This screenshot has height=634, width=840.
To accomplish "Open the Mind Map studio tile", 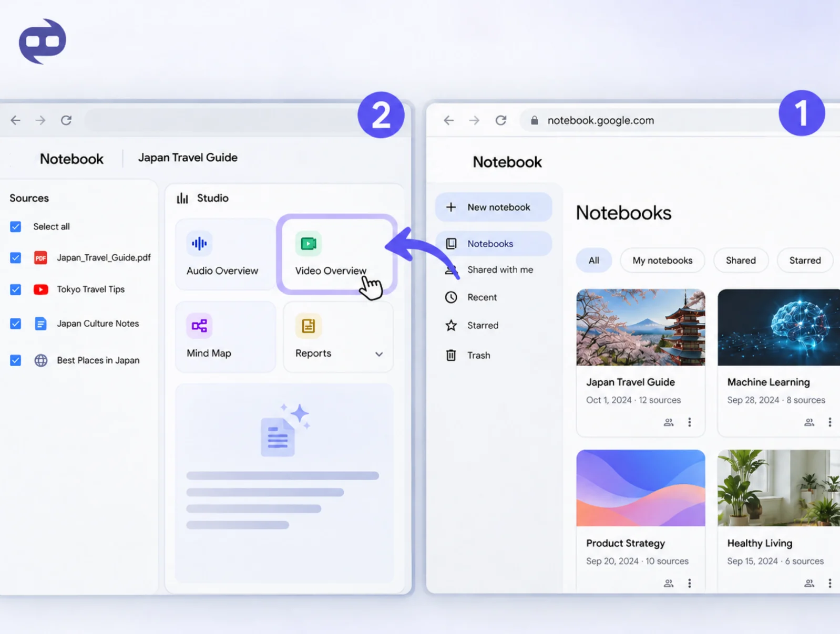I will tap(225, 337).
